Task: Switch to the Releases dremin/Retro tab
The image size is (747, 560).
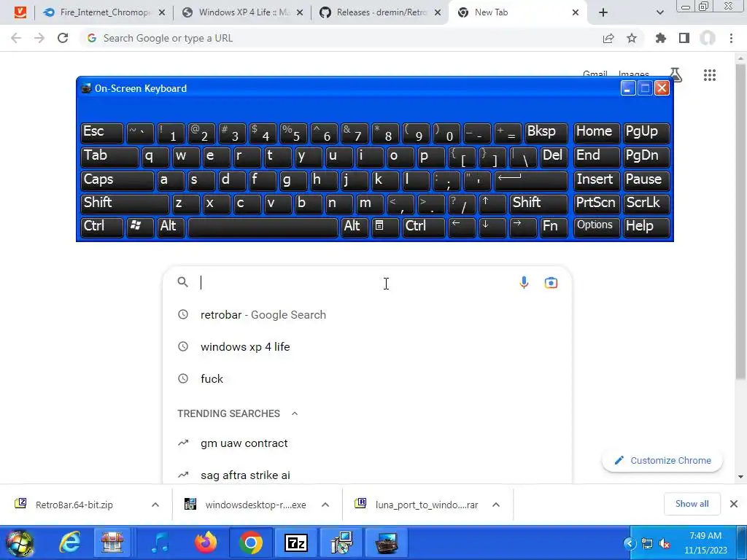Action: click(x=380, y=12)
